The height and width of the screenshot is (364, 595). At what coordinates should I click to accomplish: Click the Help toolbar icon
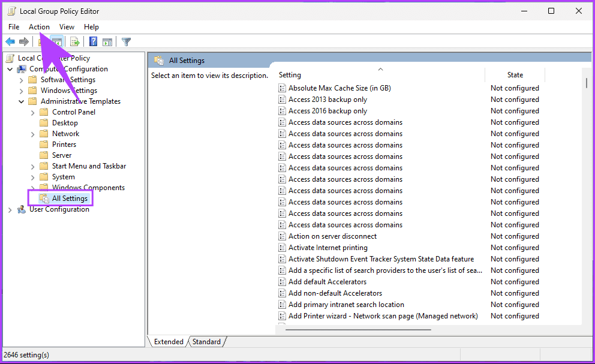93,41
